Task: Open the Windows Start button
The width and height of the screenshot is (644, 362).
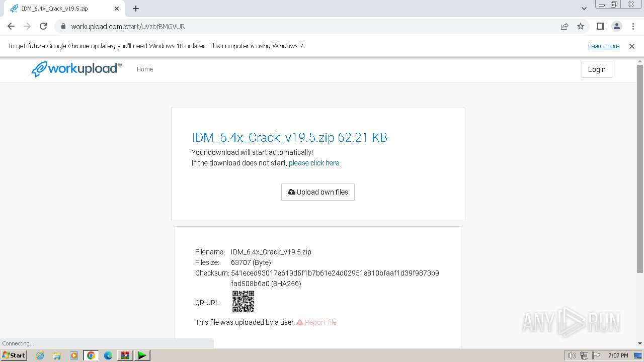Action: click(x=14, y=355)
